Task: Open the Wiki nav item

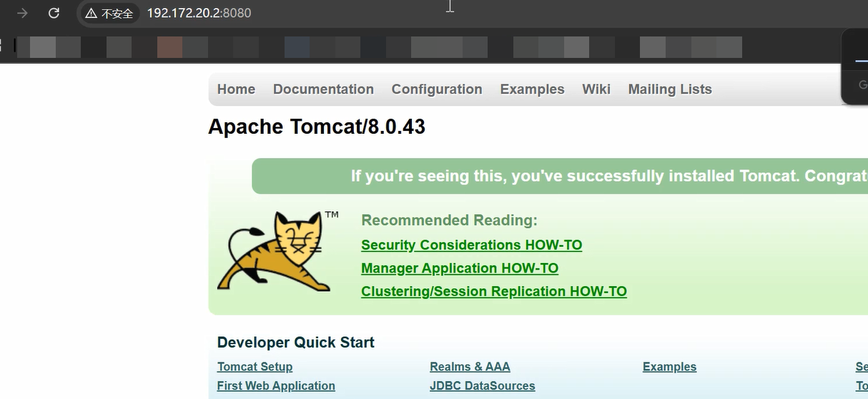Action: 596,89
